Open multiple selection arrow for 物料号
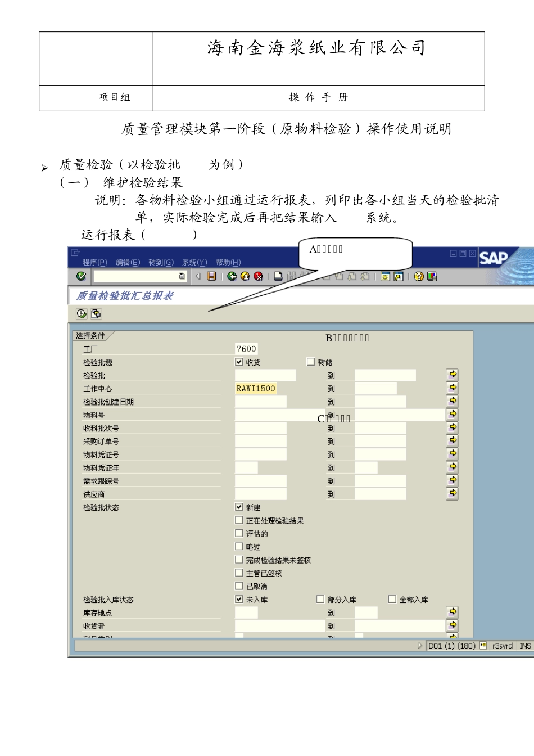534x756 pixels. click(x=452, y=415)
